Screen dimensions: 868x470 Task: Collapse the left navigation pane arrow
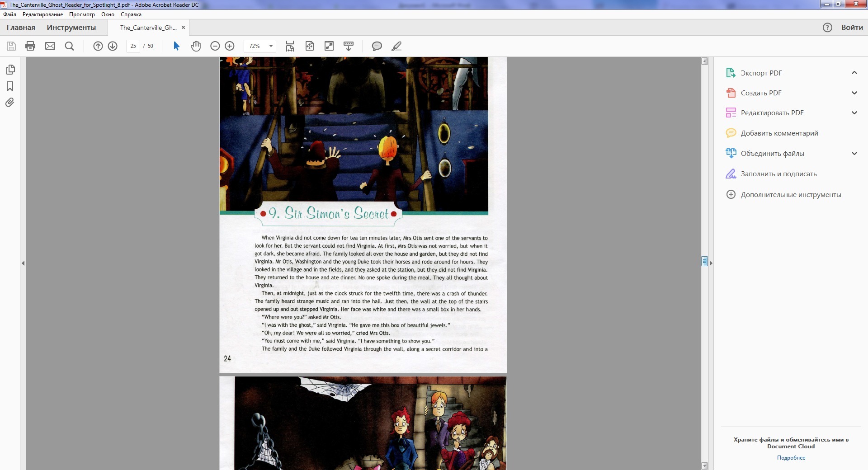pos(23,263)
